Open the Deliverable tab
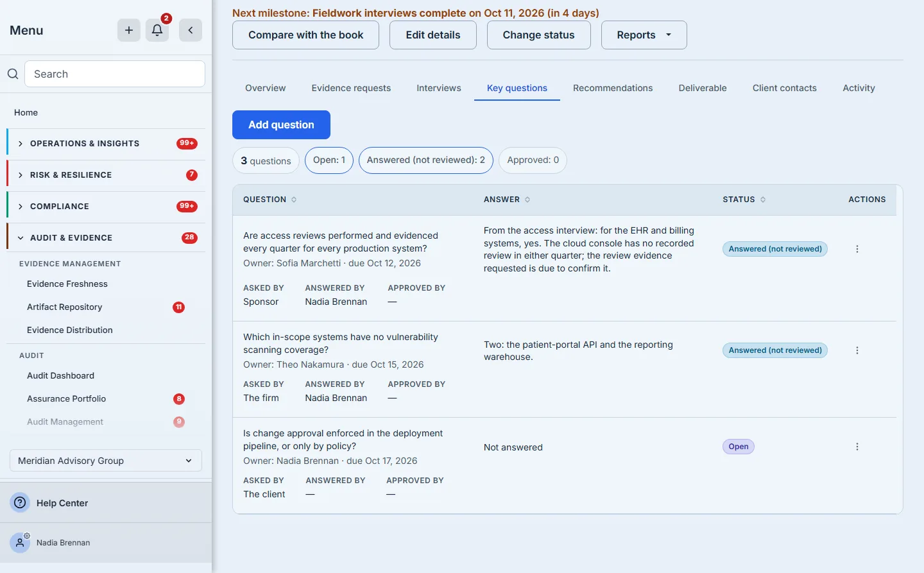Viewport: 924px width, 573px height. [703, 88]
